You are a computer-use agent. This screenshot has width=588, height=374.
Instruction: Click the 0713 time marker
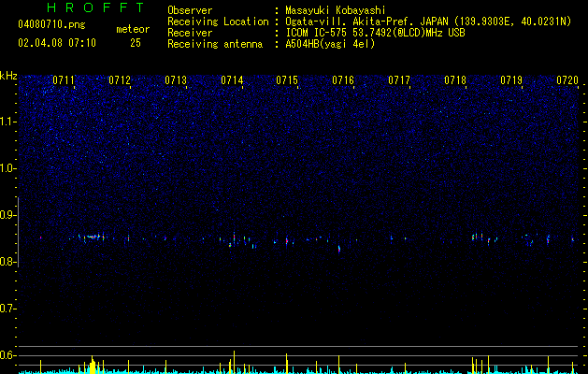[x=176, y=80]
